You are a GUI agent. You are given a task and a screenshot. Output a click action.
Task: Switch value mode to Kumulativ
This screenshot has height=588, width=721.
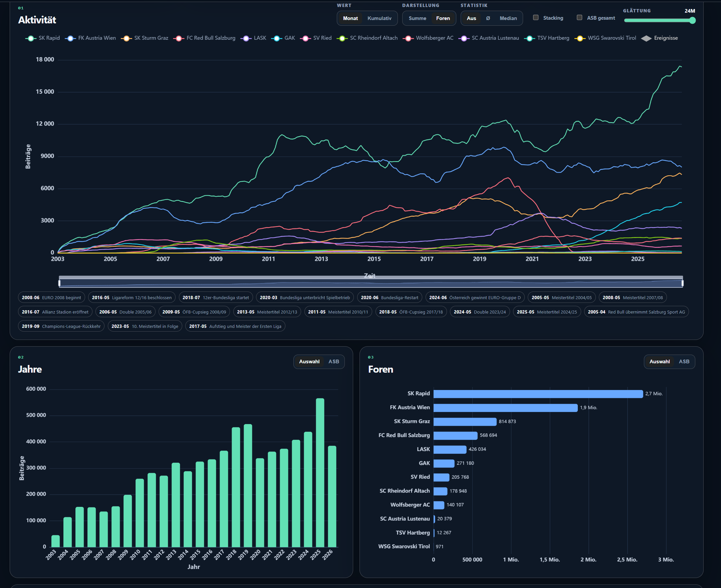coord(379,18)
